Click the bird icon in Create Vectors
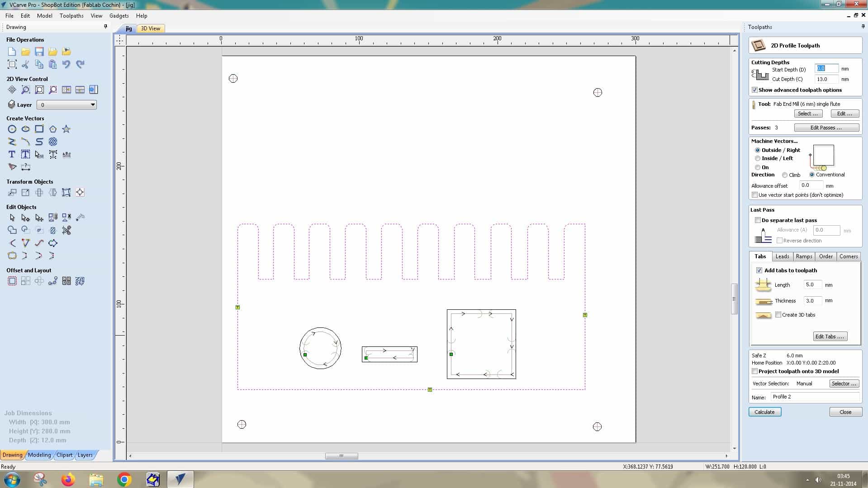868x488 pixels. point(12,167)
